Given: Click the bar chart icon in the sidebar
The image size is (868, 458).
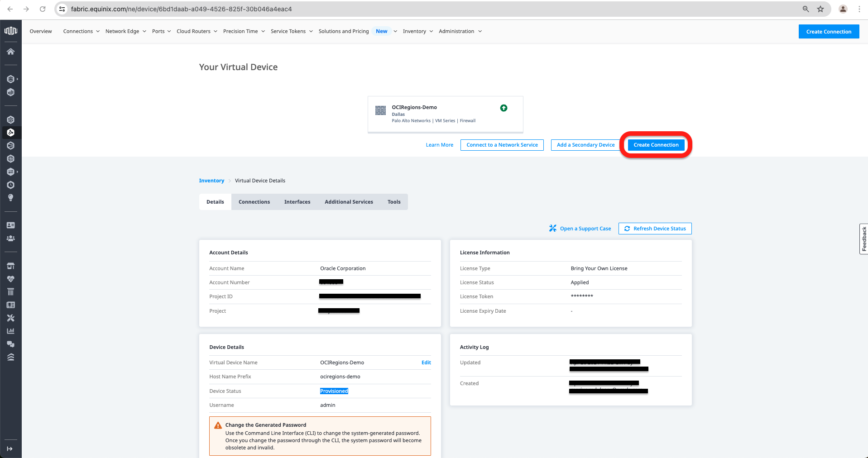Looking at the screenshot, I should click(10, 331).
